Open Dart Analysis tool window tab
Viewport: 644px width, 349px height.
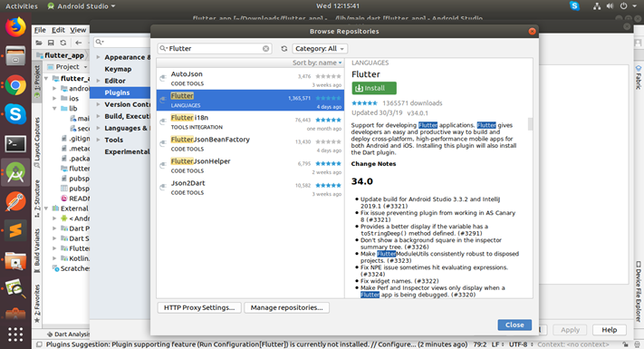pyautogui.click(x=68, y=334)
